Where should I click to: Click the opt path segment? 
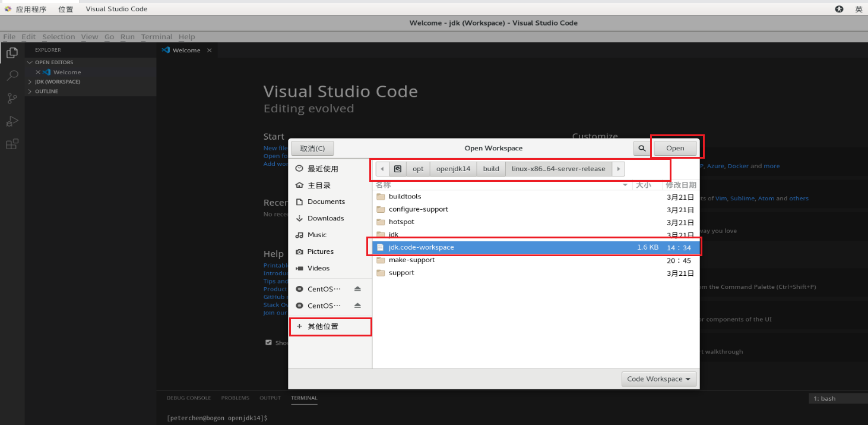tap(418, 169)
